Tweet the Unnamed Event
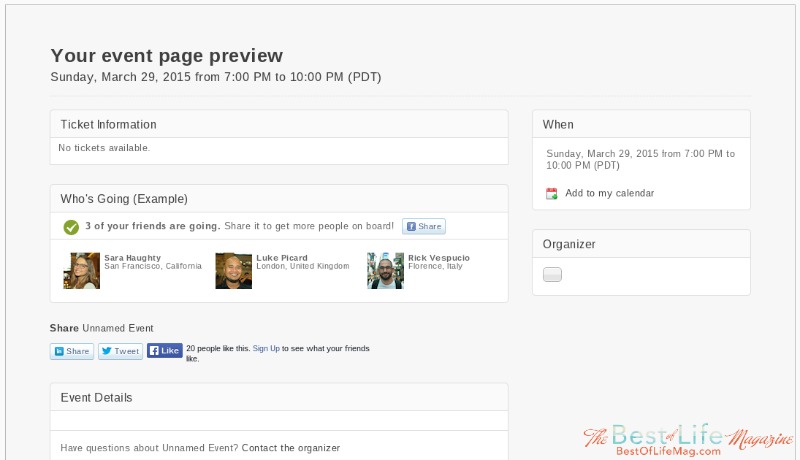Viewport: 800px width, 460px height. click(120, 351)
